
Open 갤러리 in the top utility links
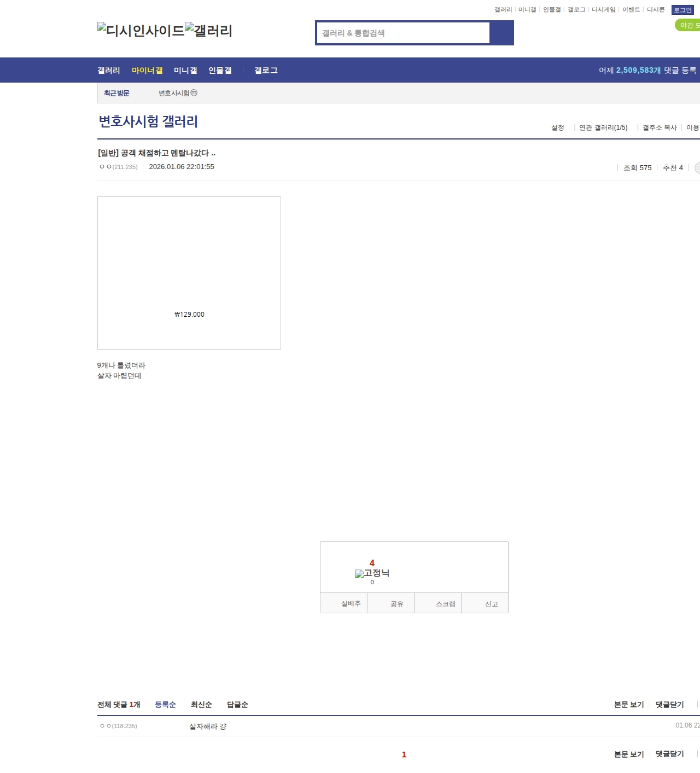(503, 10)
